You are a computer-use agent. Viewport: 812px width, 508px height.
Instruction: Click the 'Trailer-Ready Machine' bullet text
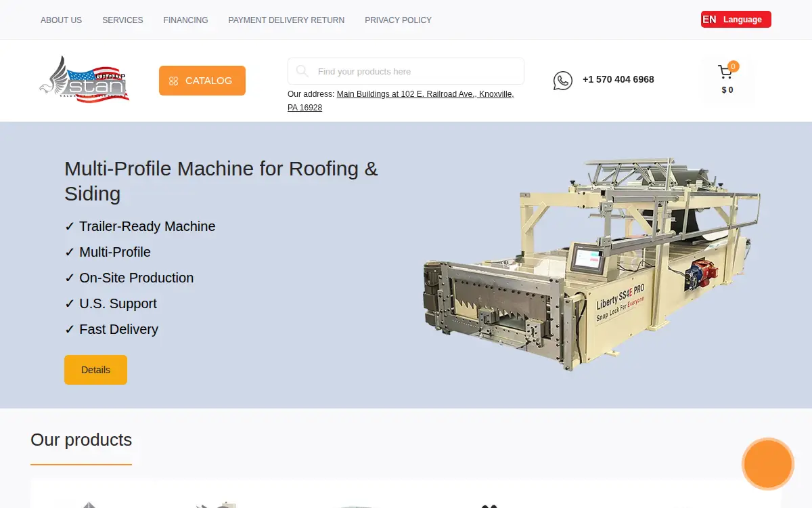[148, 226]
